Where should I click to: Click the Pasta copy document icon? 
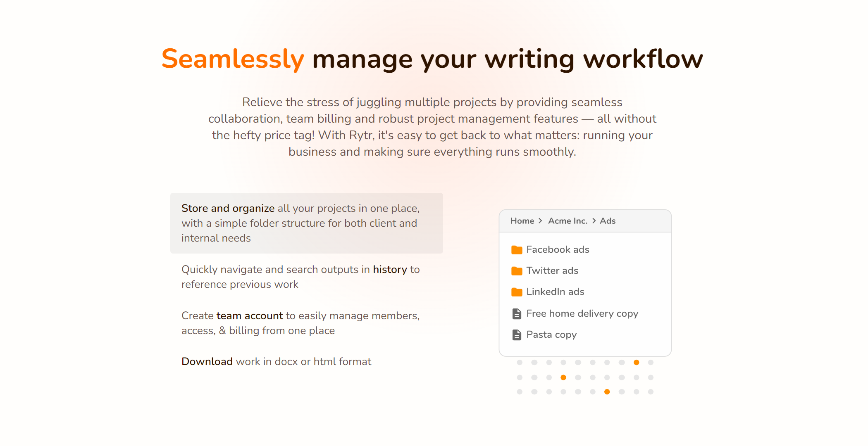516,334
